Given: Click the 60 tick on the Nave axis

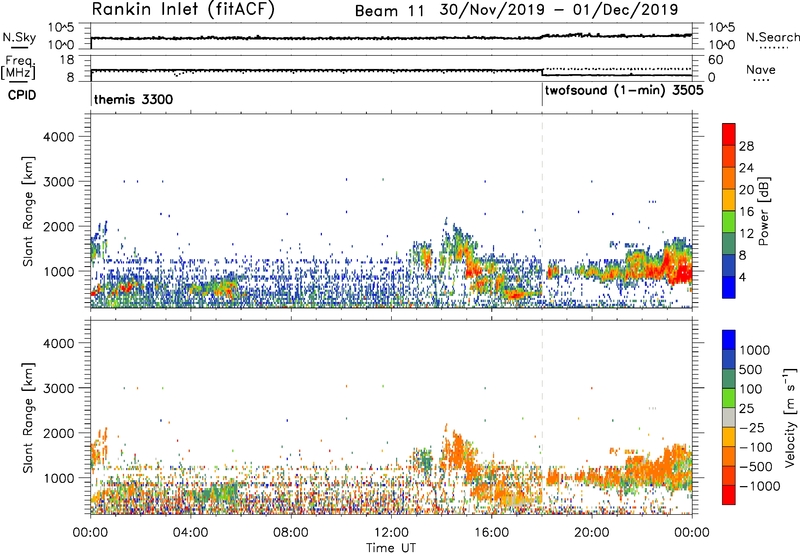Looking at the screenshot, I should (x=716, y=60).
